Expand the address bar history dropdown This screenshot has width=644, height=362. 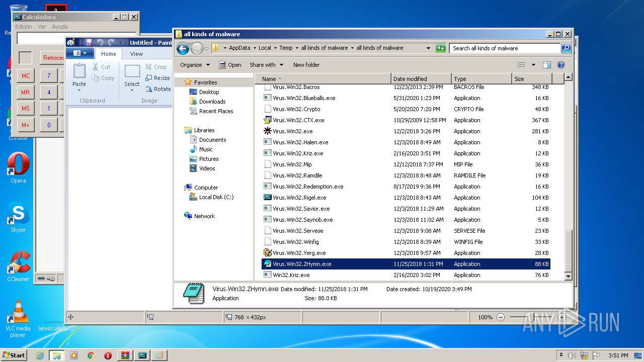[x=428, y=48]
